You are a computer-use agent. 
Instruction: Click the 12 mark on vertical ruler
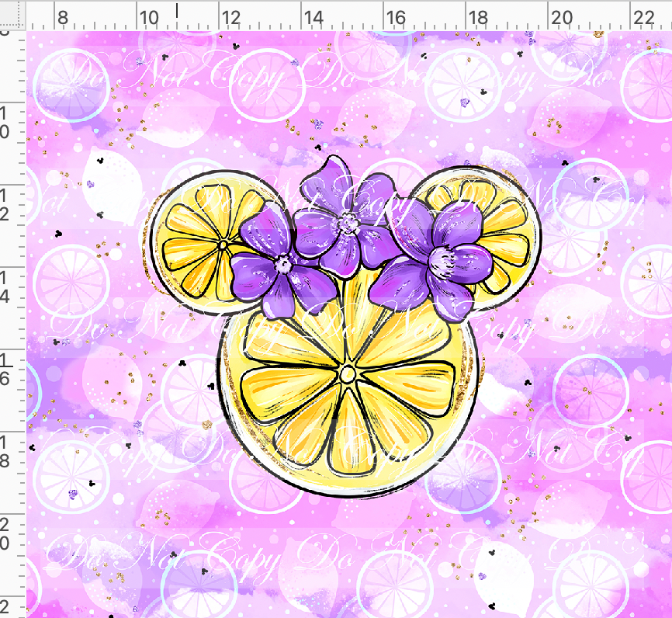pyautogui.click(x=5, y=204)
